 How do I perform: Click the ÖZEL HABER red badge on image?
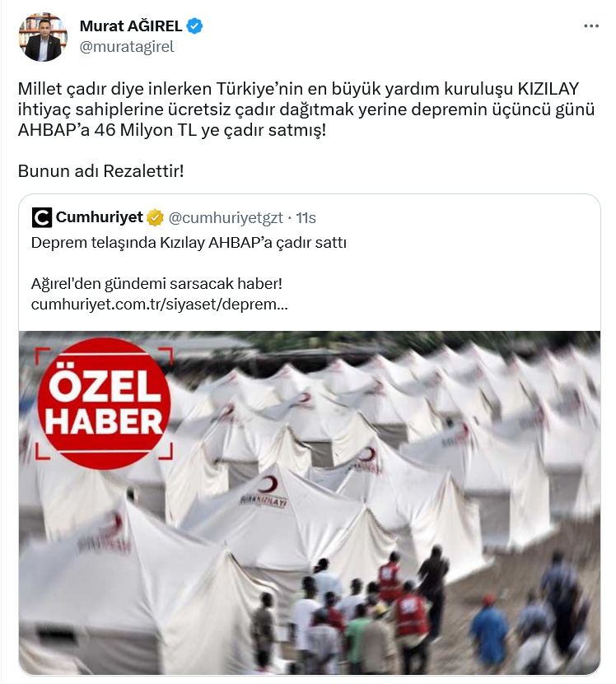click(x=104, y=403)
